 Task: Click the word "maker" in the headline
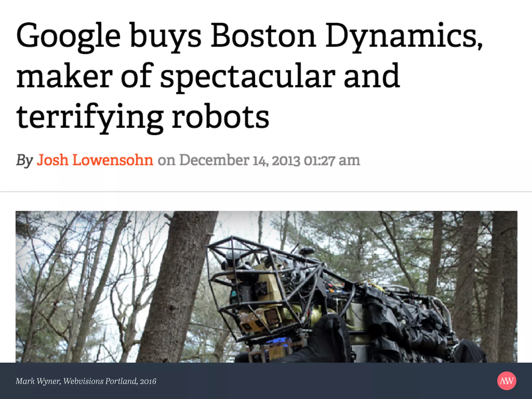(x=64, y=77)
